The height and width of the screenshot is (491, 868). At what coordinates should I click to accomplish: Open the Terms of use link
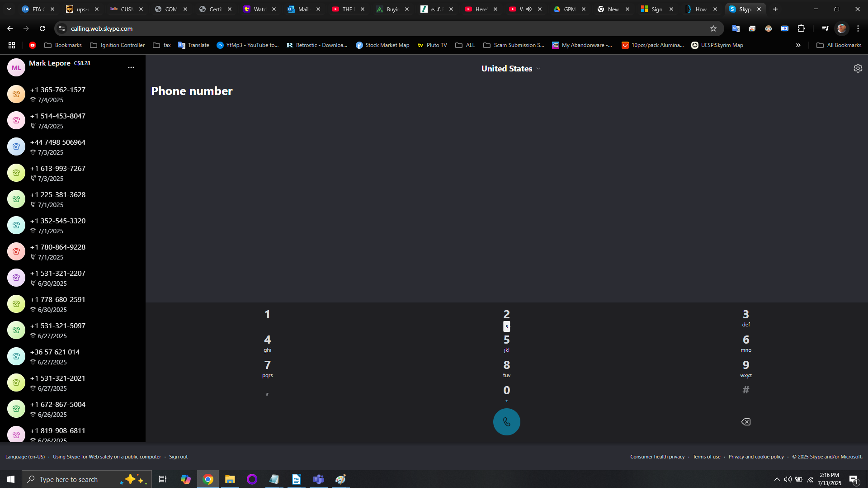click(x=706, y=457)
